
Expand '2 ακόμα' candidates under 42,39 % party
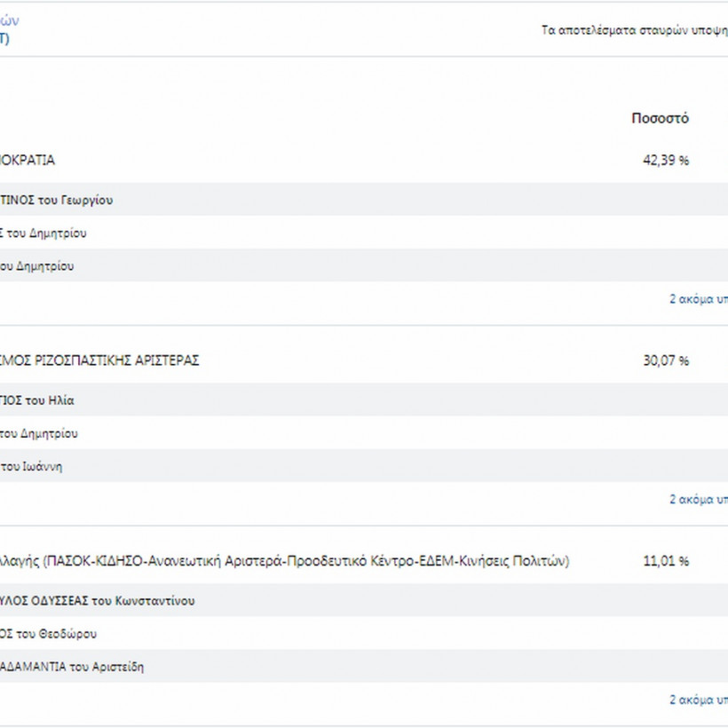[x=698, y=299]
